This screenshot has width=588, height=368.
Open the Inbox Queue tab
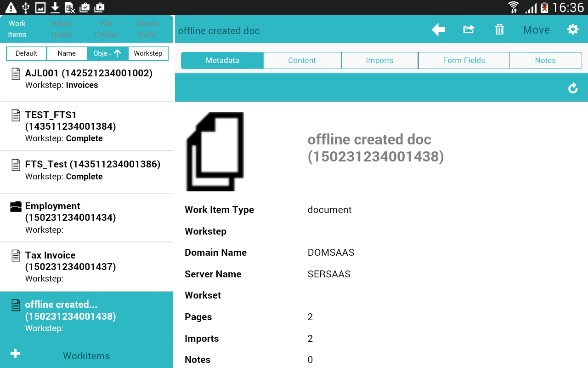tap(62, 29)
